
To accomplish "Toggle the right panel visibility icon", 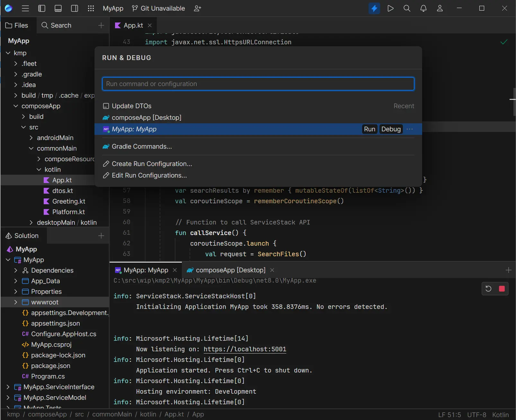I will [75, 8].
